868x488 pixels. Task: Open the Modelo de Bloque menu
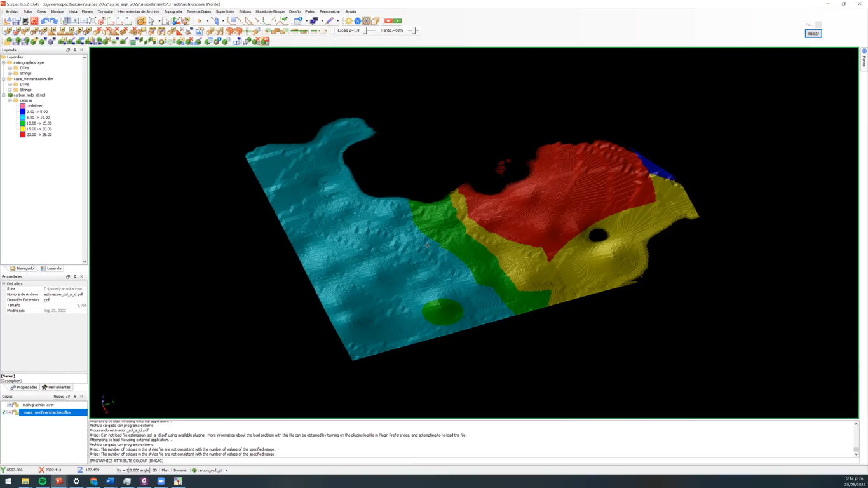(270, 11)
